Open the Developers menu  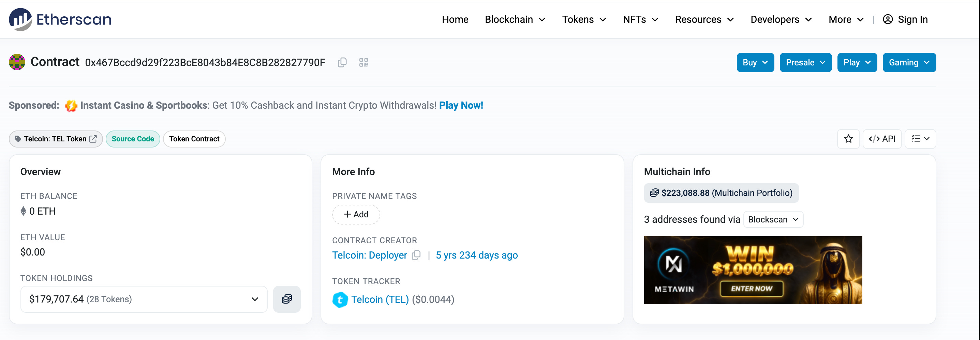pyautogui.click(x=781, y=19)
